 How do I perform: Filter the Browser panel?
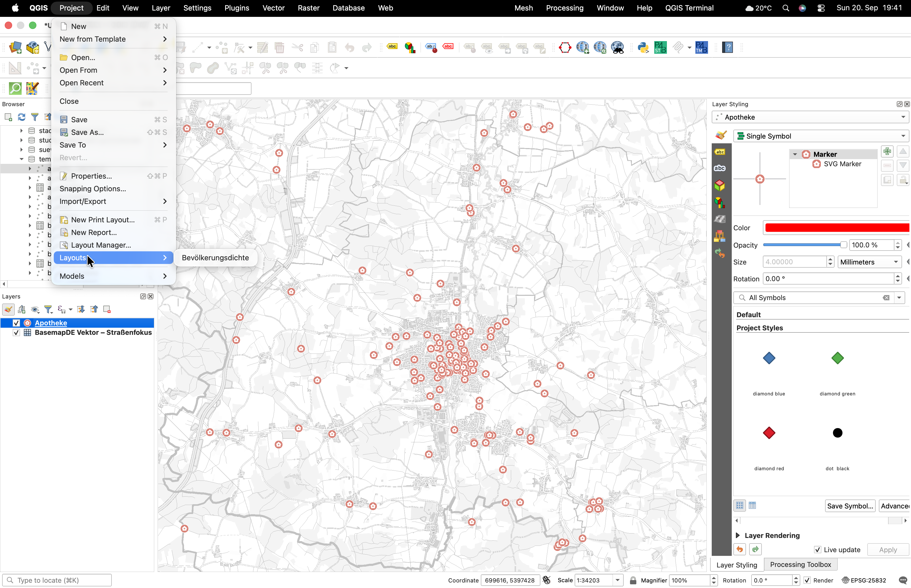(x=35, y=117)
